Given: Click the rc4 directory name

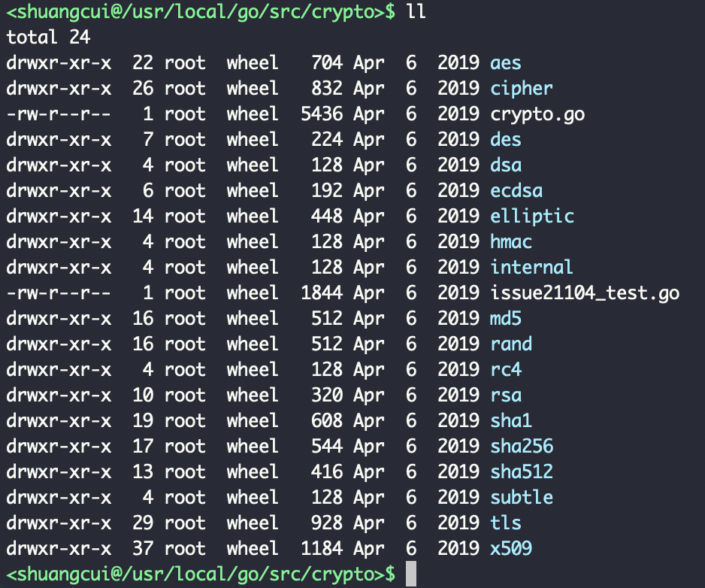Looking at the screenshot, I should (x=505, y=370).
